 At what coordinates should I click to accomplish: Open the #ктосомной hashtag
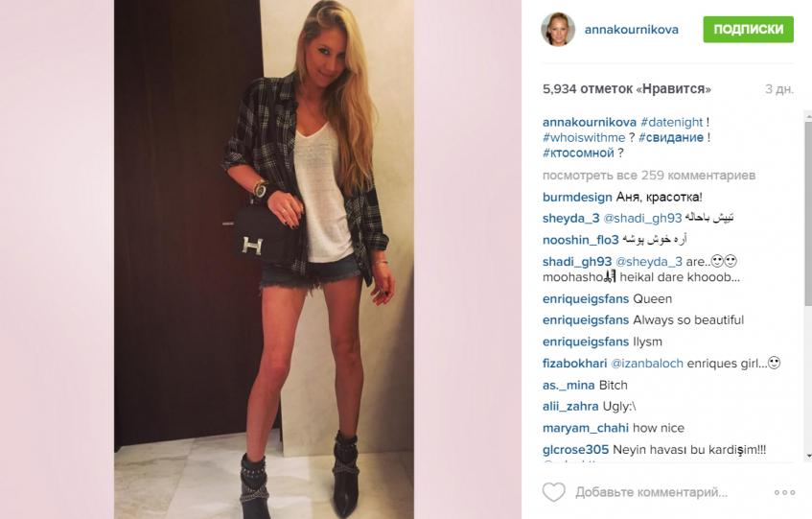(578, 153)
